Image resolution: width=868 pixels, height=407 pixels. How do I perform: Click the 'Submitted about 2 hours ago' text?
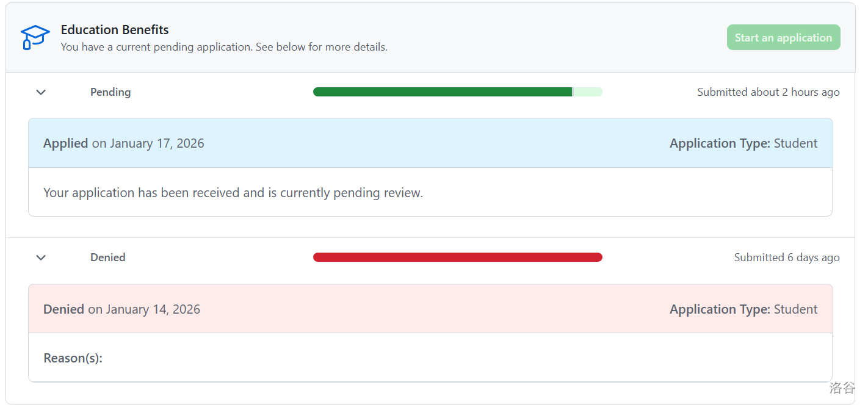pyautogui.click(x=768, y=92)
